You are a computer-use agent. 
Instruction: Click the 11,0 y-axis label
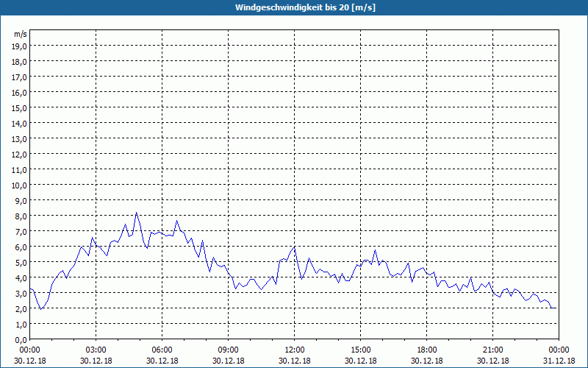pyautogui.click(x=20, y=170)
